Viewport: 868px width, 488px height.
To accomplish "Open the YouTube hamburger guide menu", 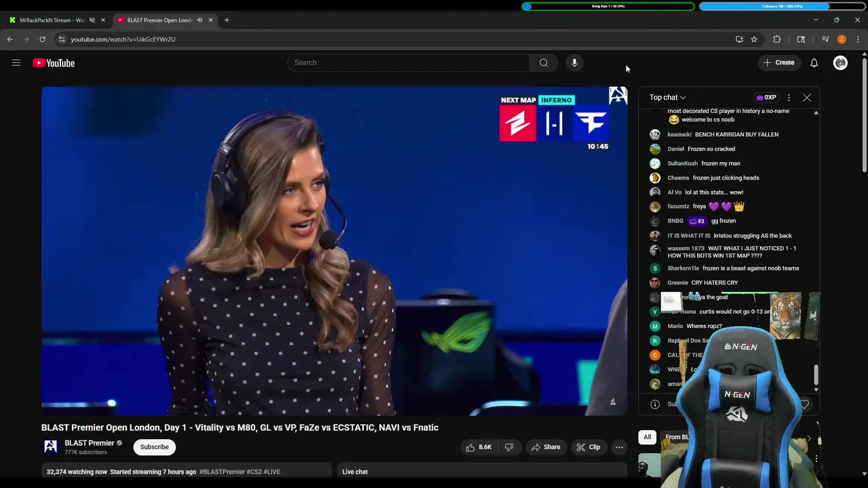I will coord(16,63).
